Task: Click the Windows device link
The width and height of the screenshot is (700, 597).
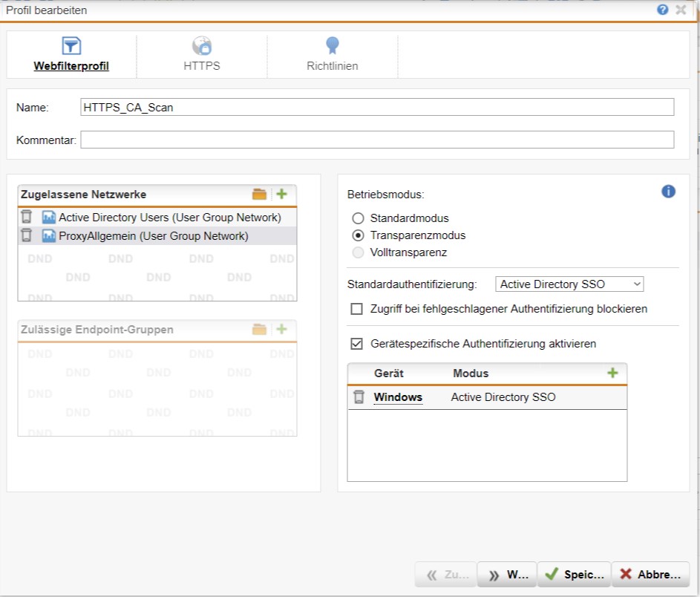Action: 398,397
